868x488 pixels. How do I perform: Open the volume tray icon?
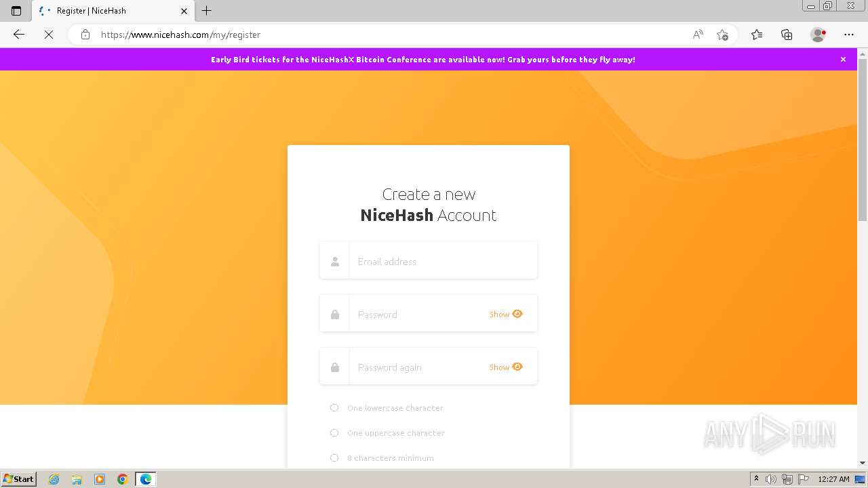pos(771,479)
